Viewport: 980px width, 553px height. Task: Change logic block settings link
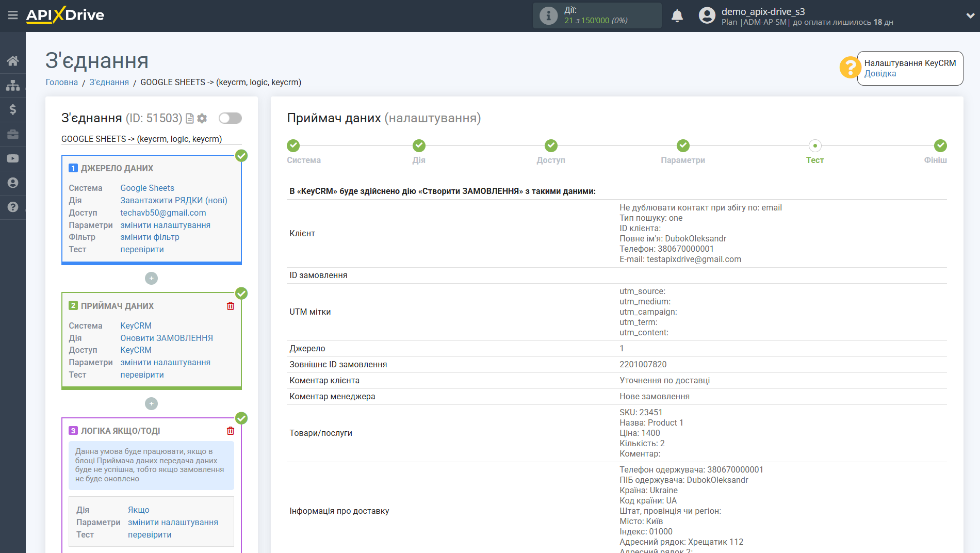173,522
